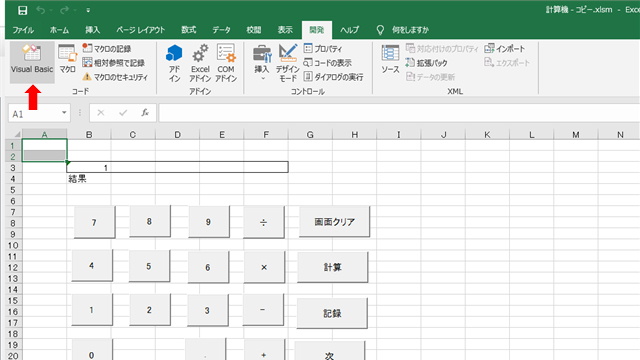This screenshot has width=640, height=360.
Task: Open COM Add-ins dialog
Action: pos(226,63)
